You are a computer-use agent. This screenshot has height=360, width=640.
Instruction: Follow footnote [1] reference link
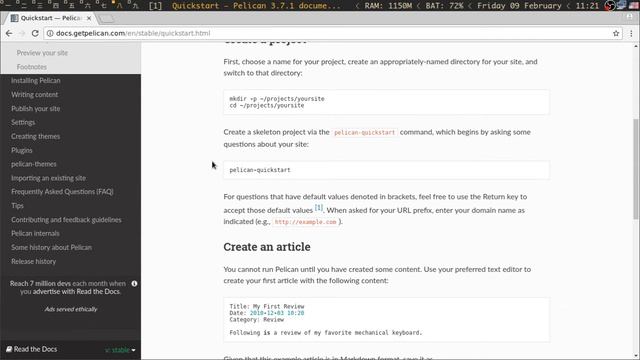pos(318,208)
